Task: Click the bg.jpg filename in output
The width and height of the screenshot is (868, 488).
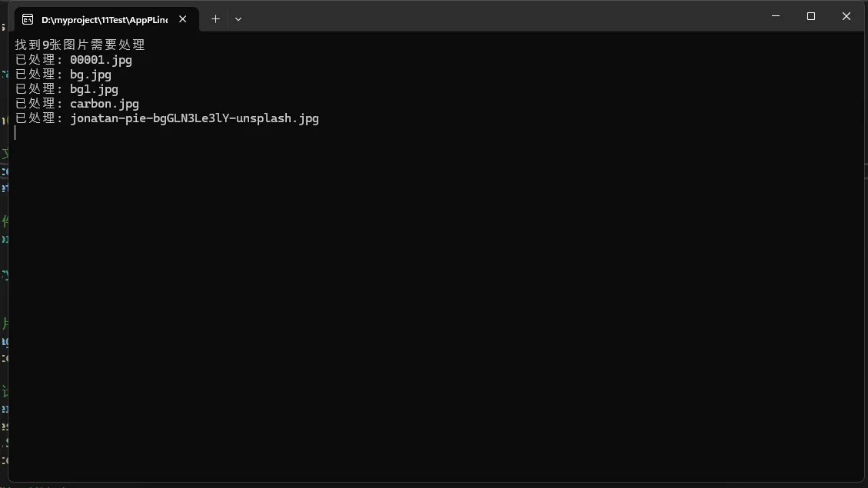Action: point(91,75)
